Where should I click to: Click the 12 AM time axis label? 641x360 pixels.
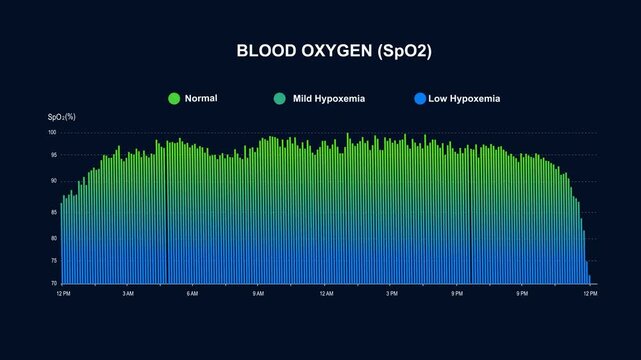click(326, 293)
